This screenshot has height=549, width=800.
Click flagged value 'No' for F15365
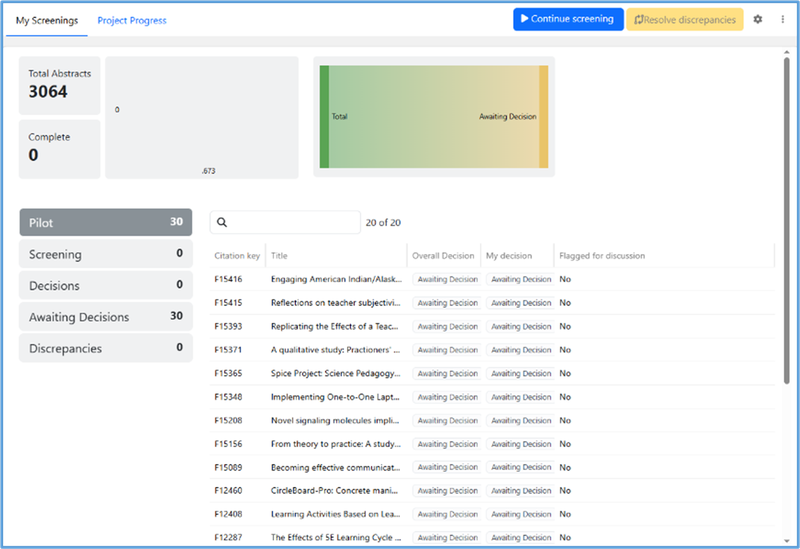[565, 373]
